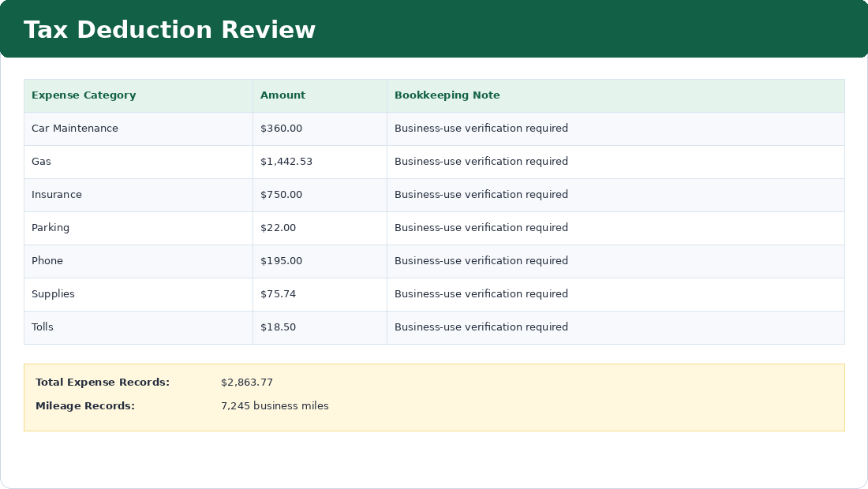Image resolution: width=868 pixels, height=489 pixels.
Task: Select the $1,442.53 amount
Action: pyautogui.click(x=286, y=162)
